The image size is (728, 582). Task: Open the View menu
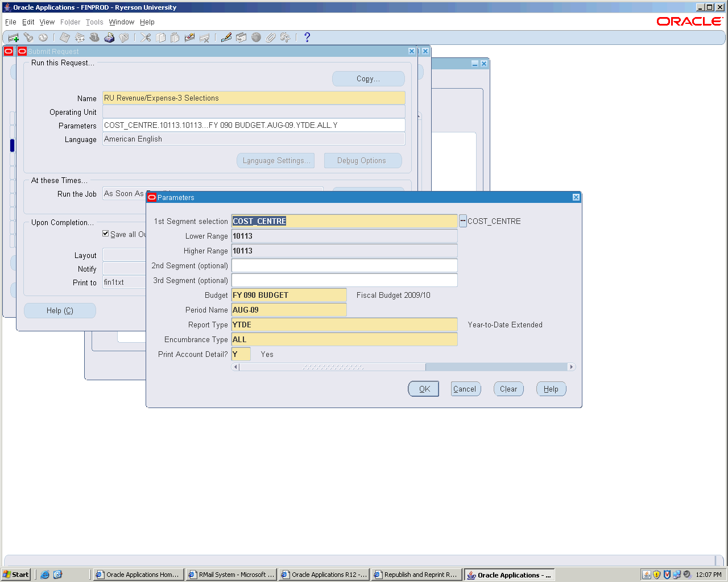(47, 22)
